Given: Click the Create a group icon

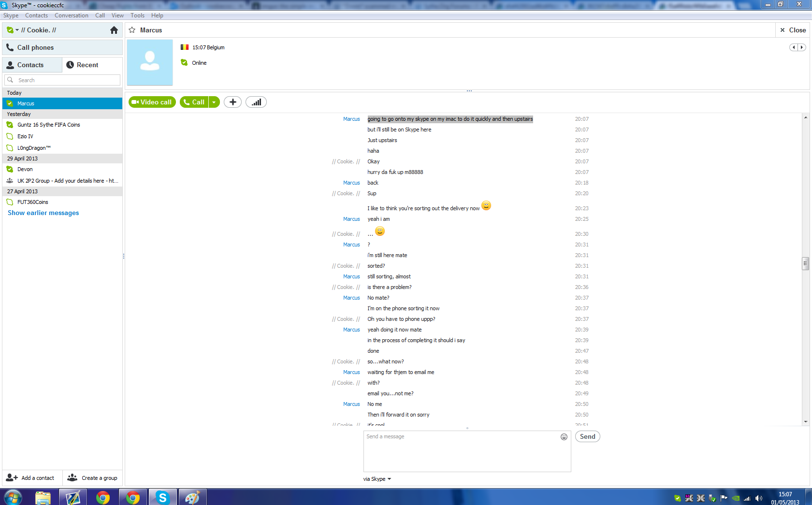Looking at the screenshot, I should (72, 477).
